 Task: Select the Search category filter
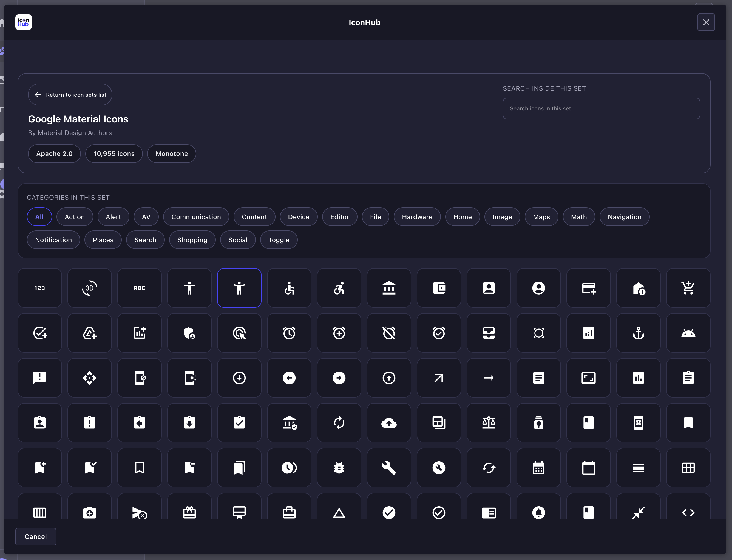pyautogui.click(x=145, y=240)
